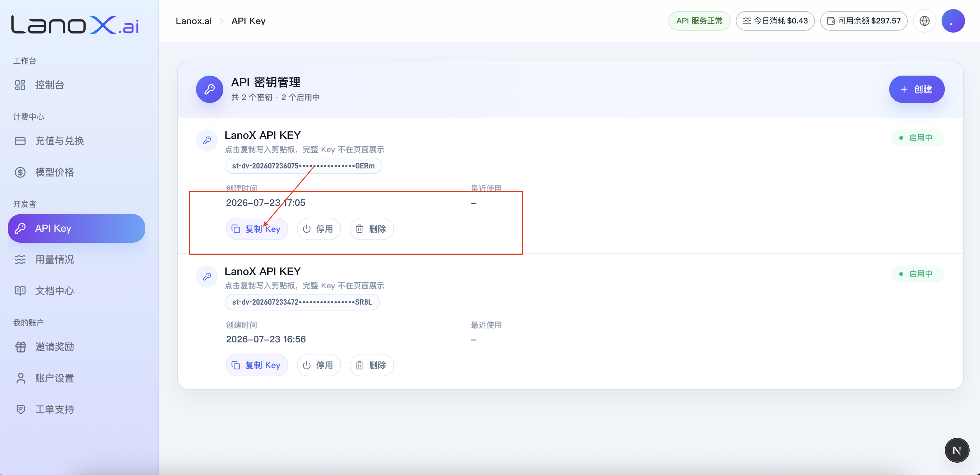
Task: Open 工单支持 ticket support
Action: [76, 409]
